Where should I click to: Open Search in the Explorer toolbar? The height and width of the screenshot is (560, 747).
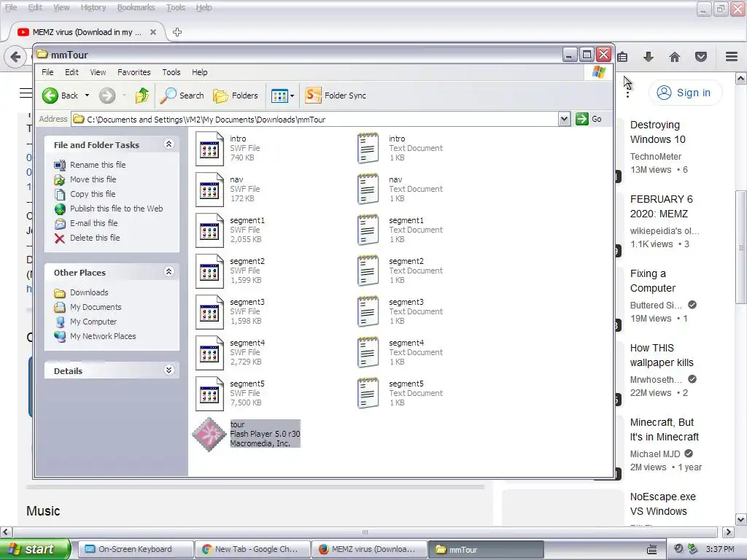(182, 96)
